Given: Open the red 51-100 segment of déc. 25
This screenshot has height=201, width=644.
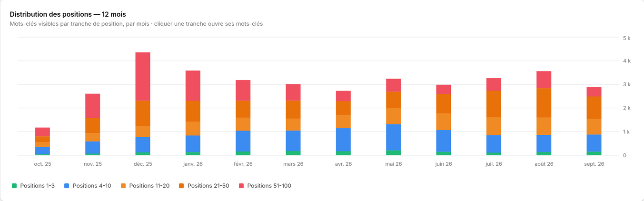Looking at the screenshot, I should pyautogui.click(x=143, y=77).
